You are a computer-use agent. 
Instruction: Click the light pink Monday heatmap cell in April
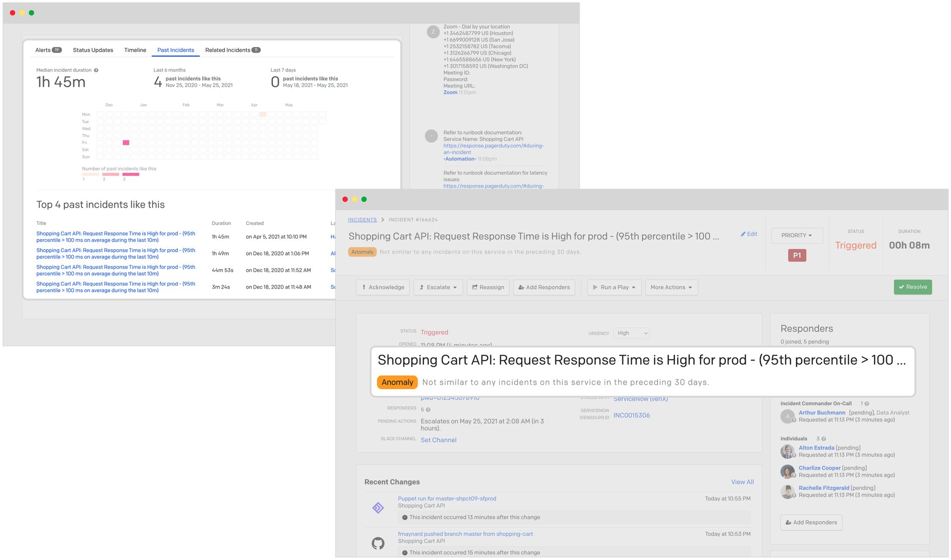[x=263, y=114]
